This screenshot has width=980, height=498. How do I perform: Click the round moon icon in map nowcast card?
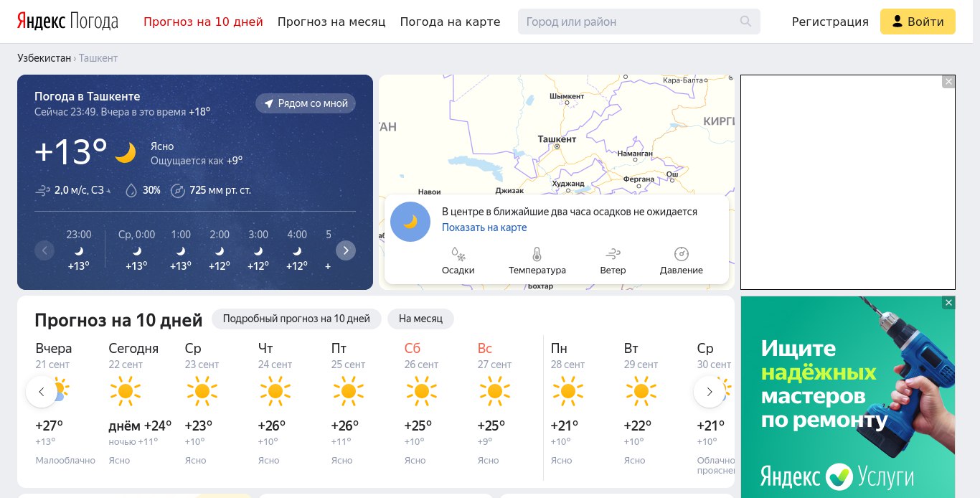coord(410,221)
